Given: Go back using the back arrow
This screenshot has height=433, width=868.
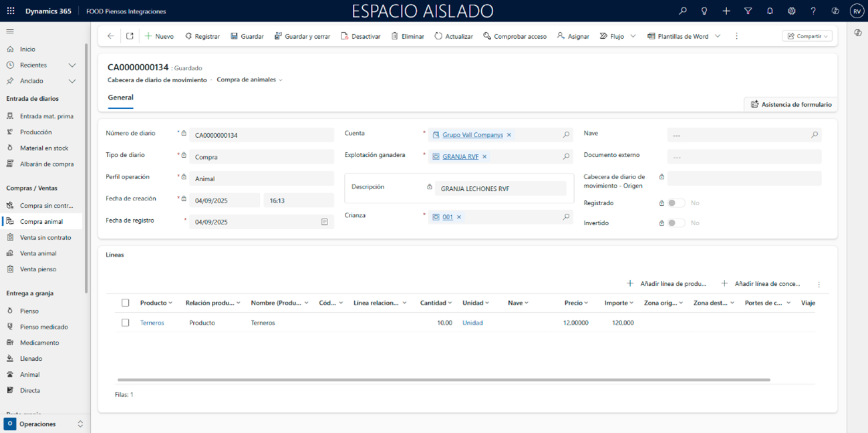Looking at the screenshot, I should pyautogui.click(x=111, y=36).
